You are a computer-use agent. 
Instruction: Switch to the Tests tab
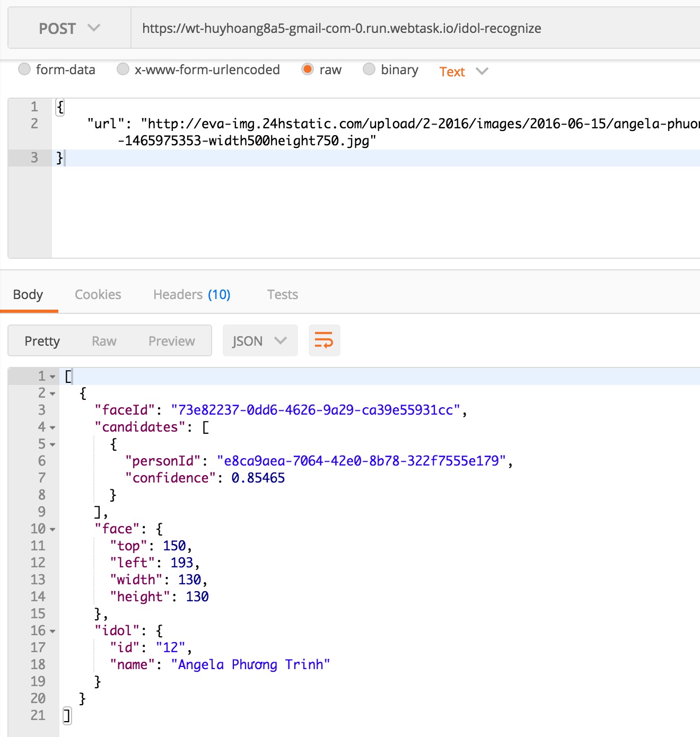point(282,294)
